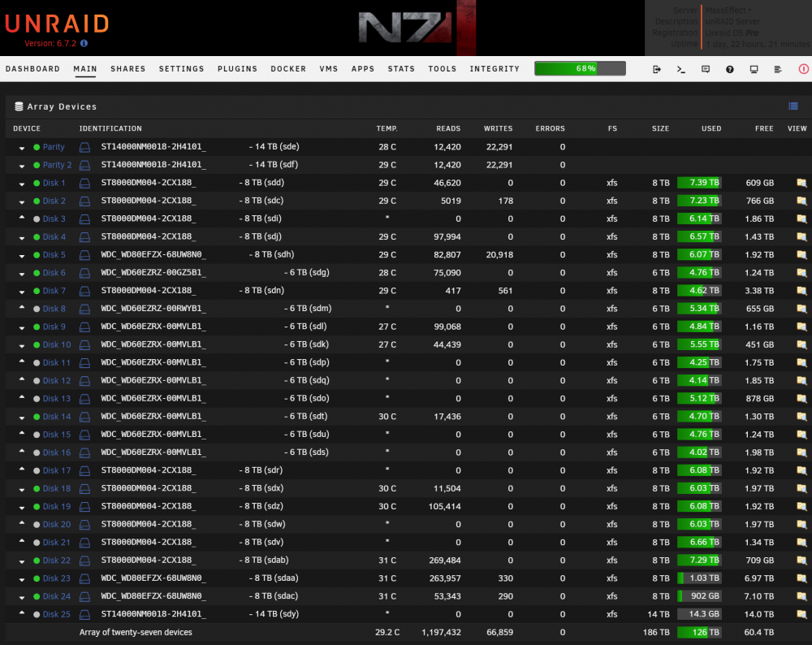
Task: Switch to the Shares tab
Action: pyautogui.click(x=128, y=69)
